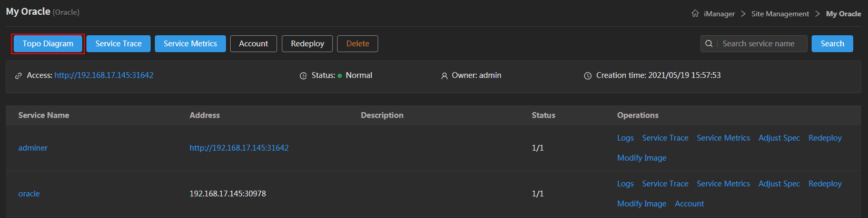The image size is (868, 218).
Task: Click the home icon beside iManager breadcrumb
Action: (x=695, y=14)
